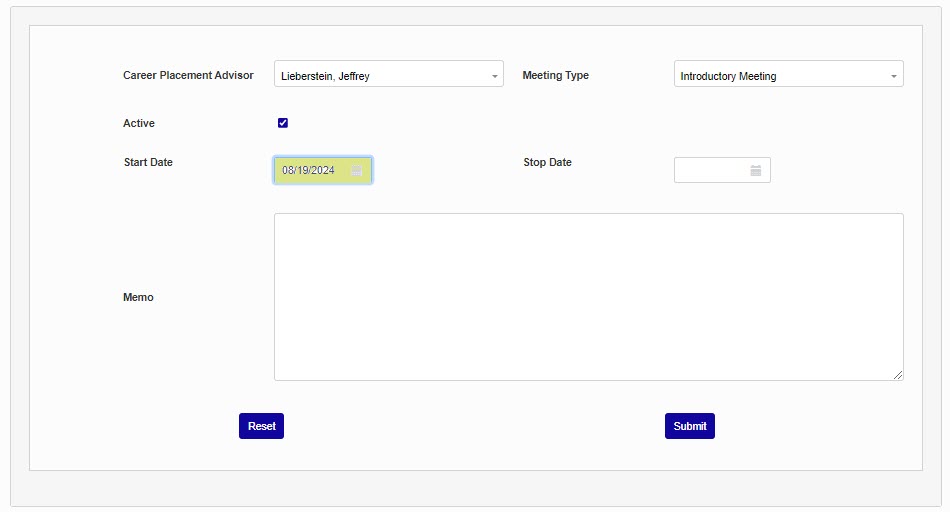Click the Submit button
This screenshot has height=512, width=950.
[x=689, y=426]
